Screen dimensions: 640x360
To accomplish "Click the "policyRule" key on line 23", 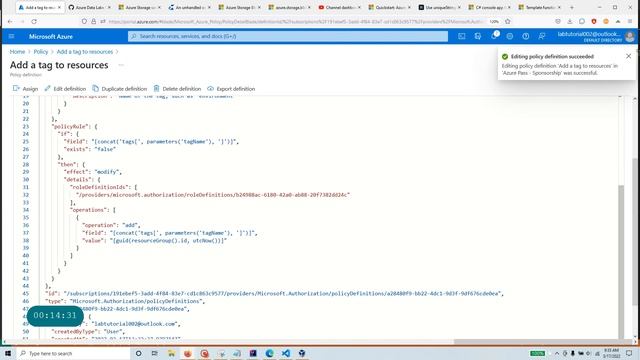I will pos(70,127).
